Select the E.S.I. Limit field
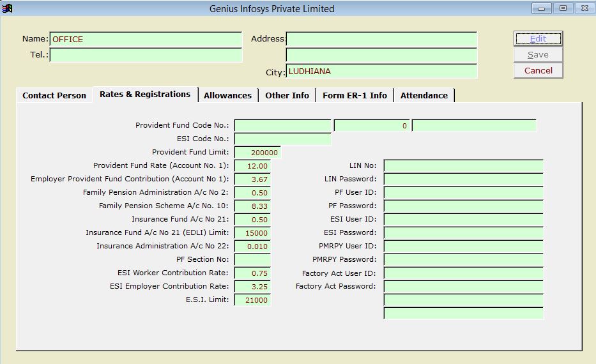This screenshot has width=596, height=364. [252, 300]
